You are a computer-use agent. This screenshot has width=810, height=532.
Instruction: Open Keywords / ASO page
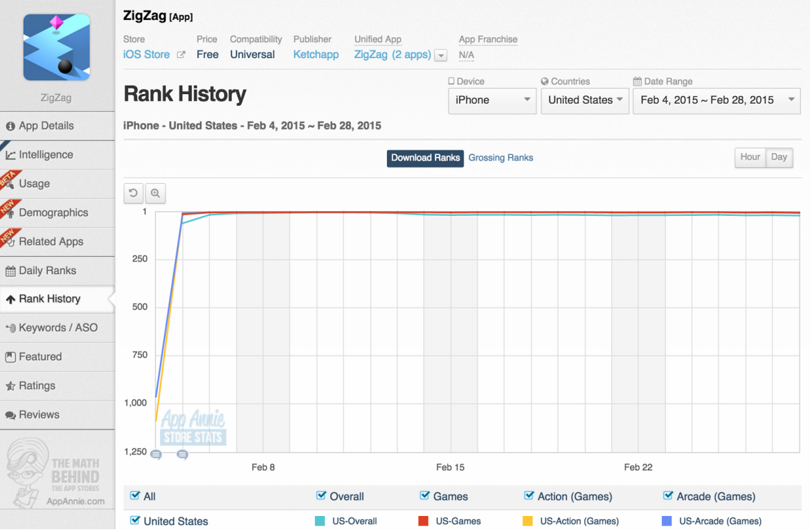[x=57, y=328]
